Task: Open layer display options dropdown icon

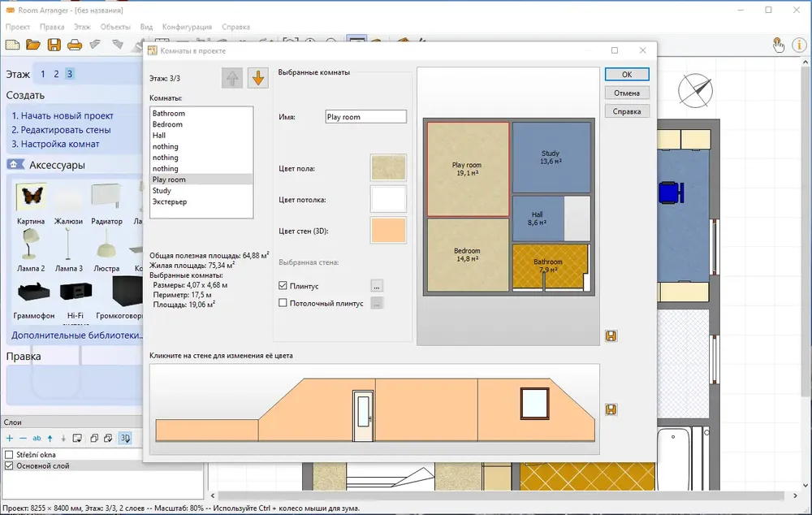Action: pyautogui.click(x=77, y=439)
